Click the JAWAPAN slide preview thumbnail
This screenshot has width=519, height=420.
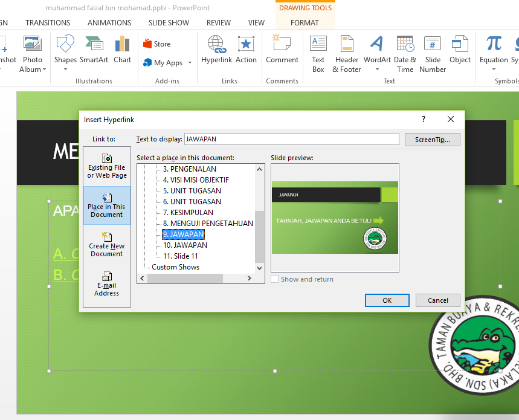(335, 218)
